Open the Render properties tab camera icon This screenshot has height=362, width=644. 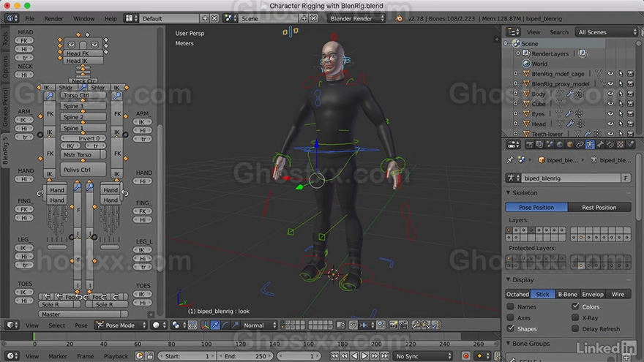point(530,145)
